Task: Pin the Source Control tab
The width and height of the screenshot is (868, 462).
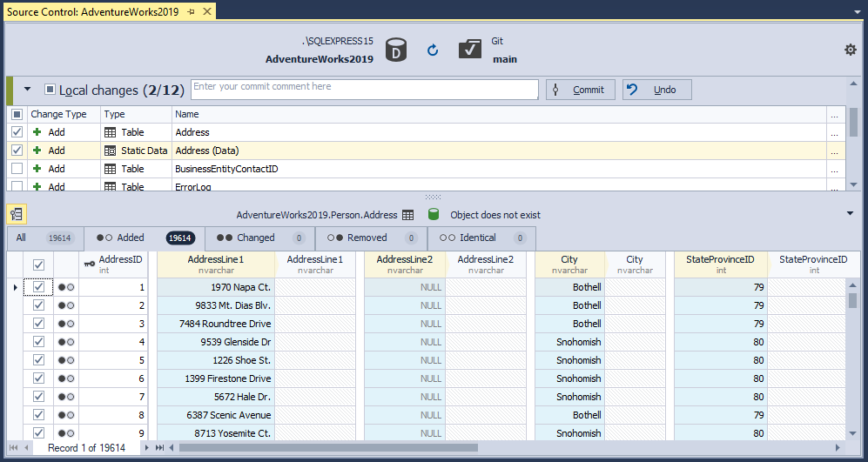Action: tap(191, 11)
